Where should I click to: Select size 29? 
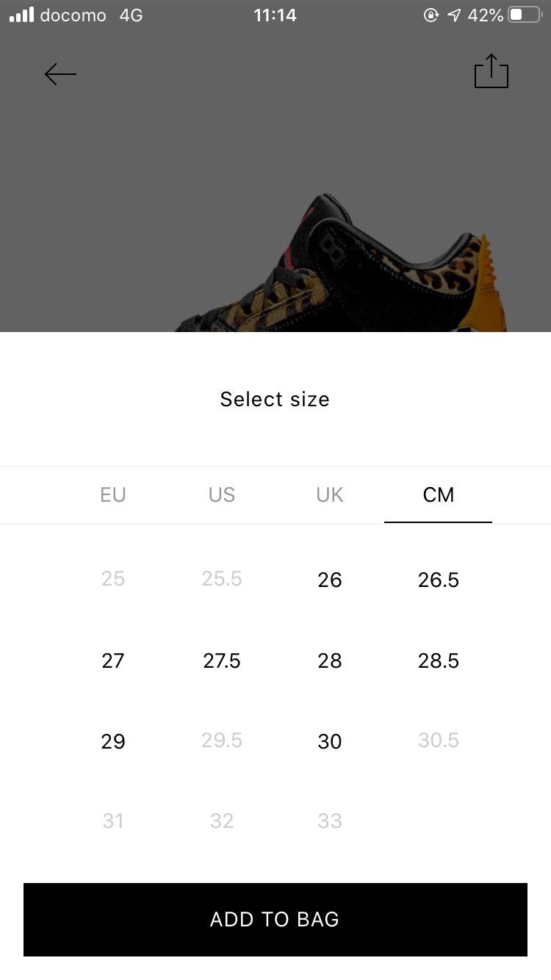pyautogui.click(x=113, y=741)
